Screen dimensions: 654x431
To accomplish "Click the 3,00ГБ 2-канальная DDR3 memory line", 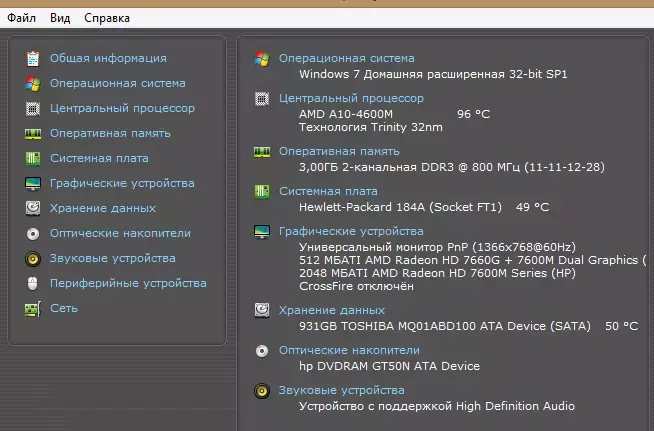I will point(452,167).
